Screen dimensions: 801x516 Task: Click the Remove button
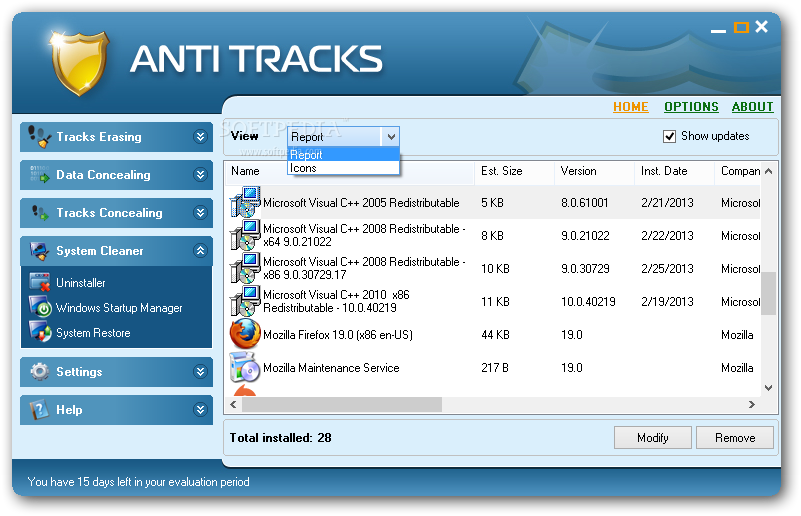(x=735, y=438)
